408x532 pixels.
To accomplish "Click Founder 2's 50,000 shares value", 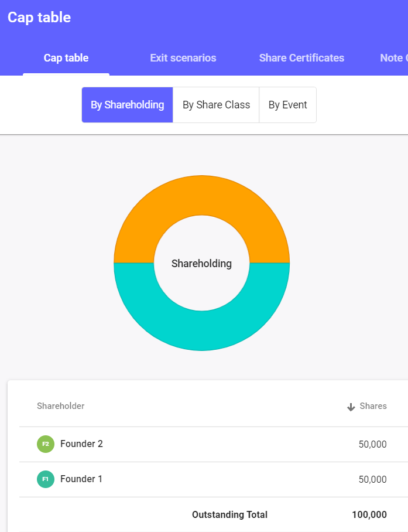I will pos(372,444).
